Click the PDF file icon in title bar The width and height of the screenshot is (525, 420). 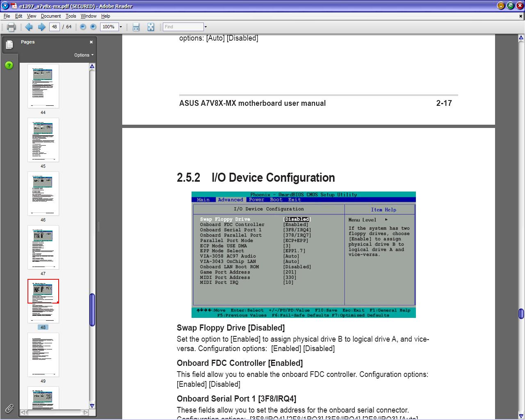tap(14, 6)
